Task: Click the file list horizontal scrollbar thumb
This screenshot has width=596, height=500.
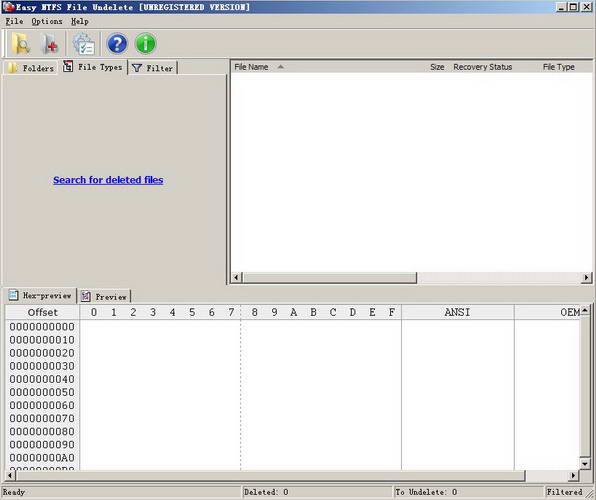Action: click(x=330, y=278)
